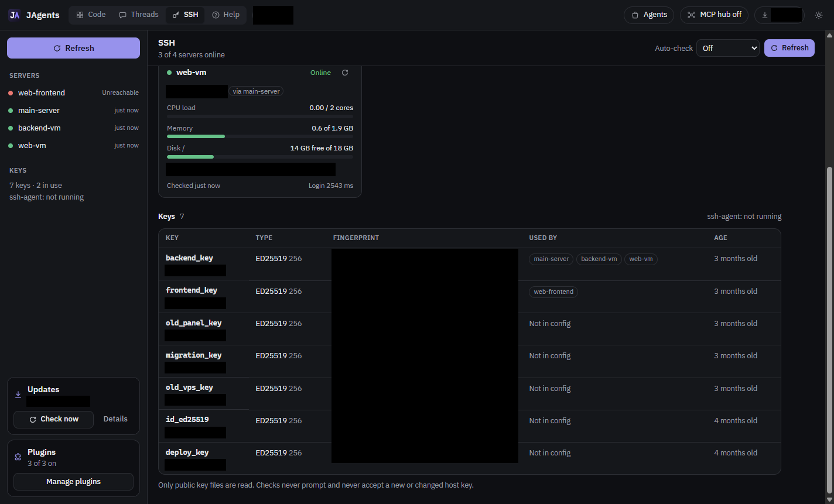
Task: Click the old_vps_key name
Action: 189,388
